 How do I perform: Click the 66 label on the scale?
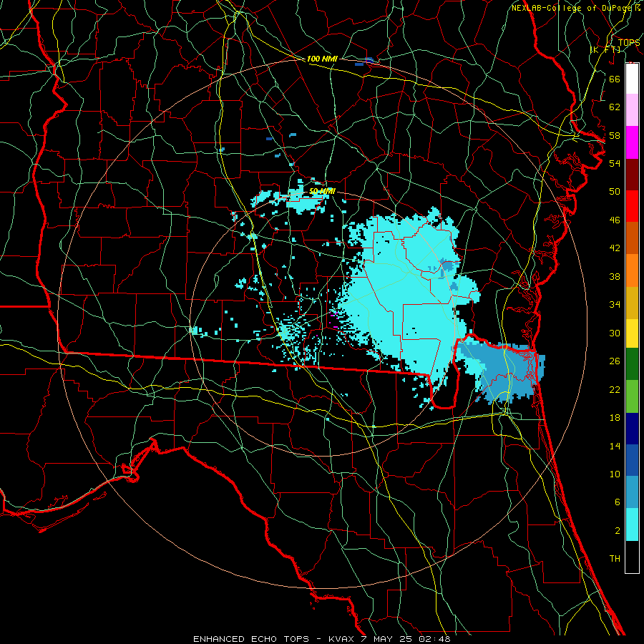click(x=615, y=79)
